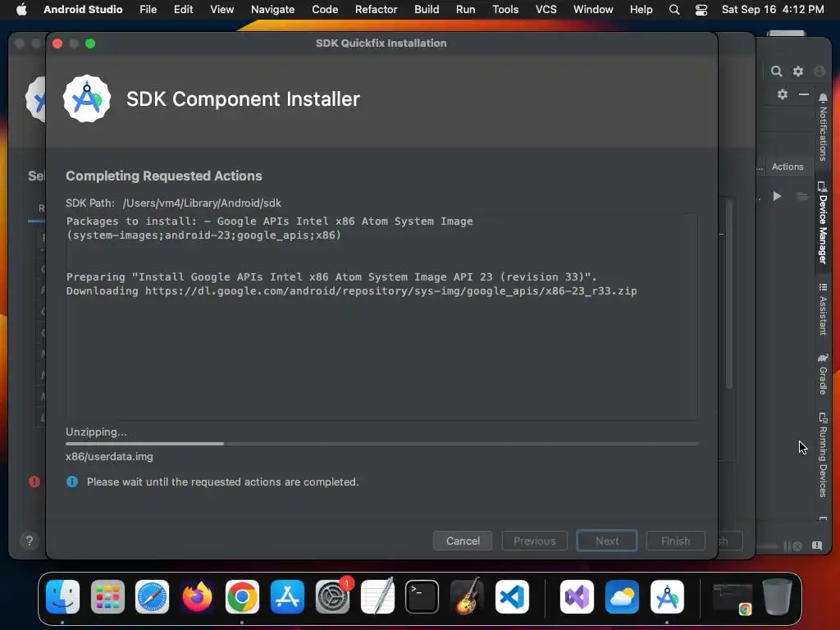Open the Notifications side panel
Viewport: 840px width, 630px height.
[x=823, y=127]
